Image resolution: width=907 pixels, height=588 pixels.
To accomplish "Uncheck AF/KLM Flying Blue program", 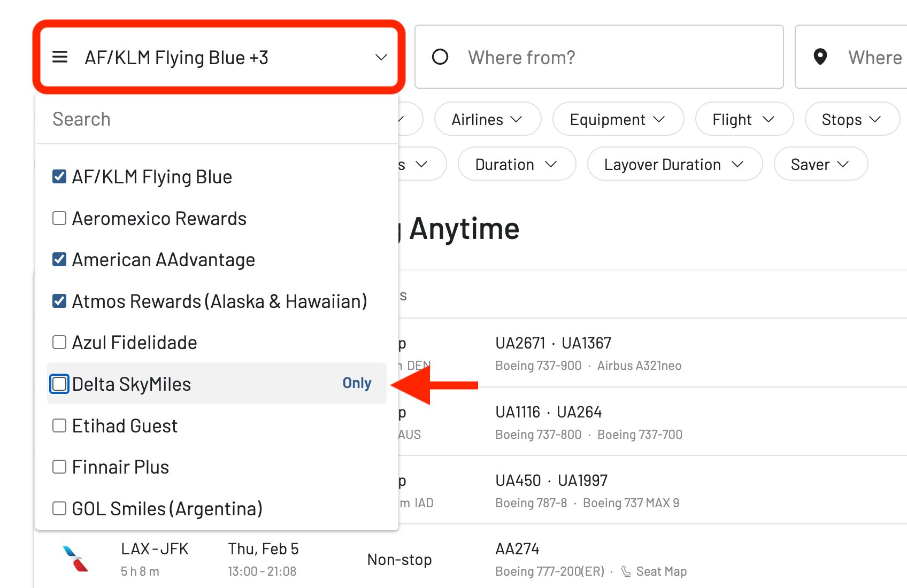I will pyautogui.click(x=59, y=176).
